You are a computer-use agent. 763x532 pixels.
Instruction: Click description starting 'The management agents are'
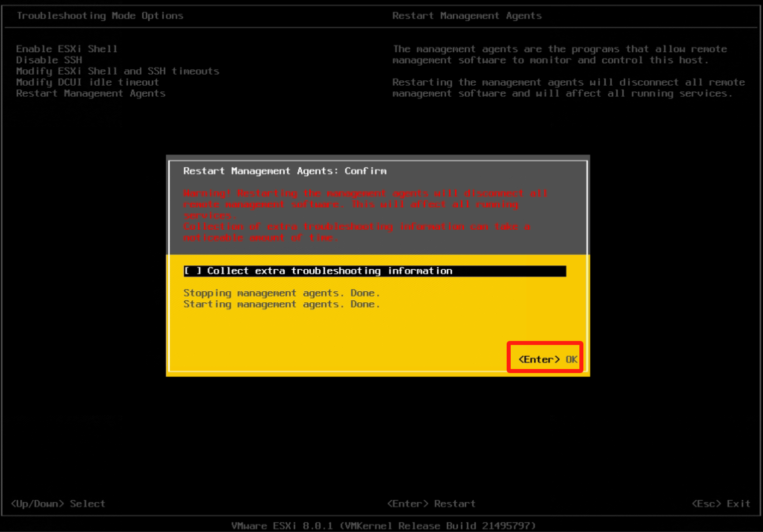[559, 55]
